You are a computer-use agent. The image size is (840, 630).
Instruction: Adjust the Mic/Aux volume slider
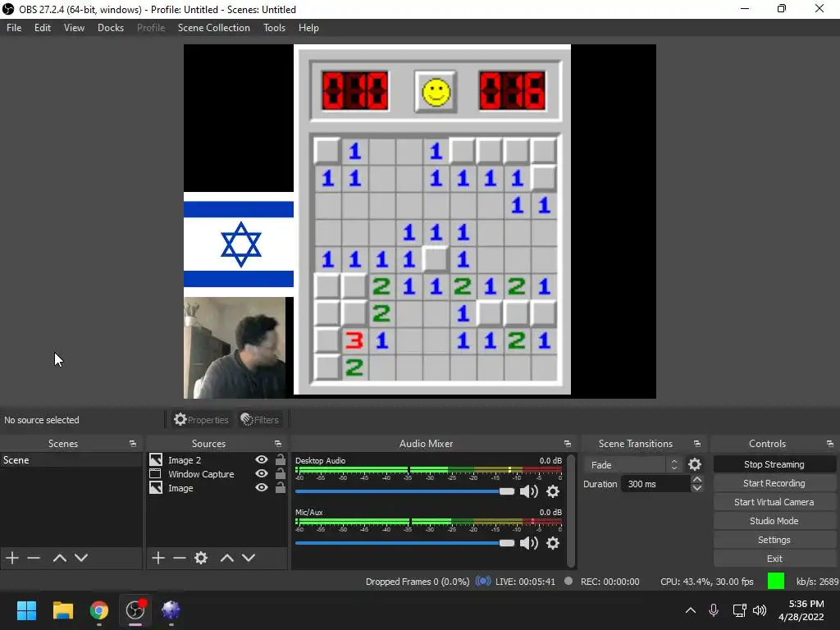pyautogui.click(x=404, y=543)
